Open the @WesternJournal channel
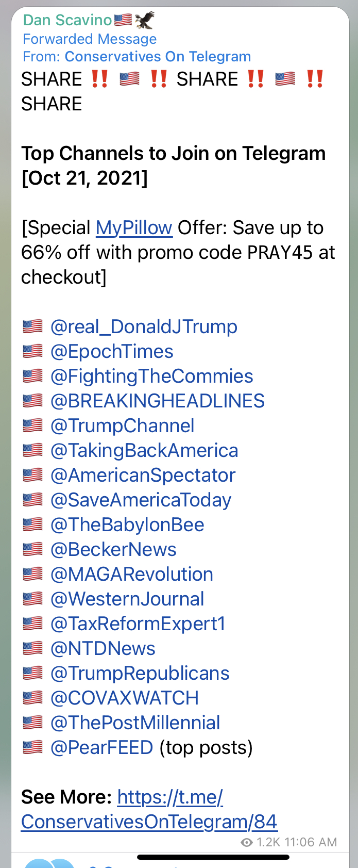The height and width of the screenshot is (868, 358). click(127, 599)
